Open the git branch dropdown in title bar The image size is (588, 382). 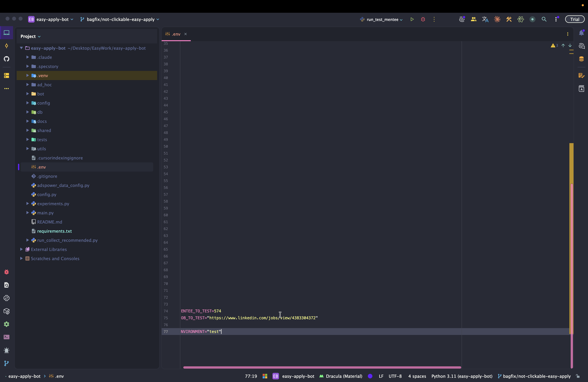[x=120, y=19]
